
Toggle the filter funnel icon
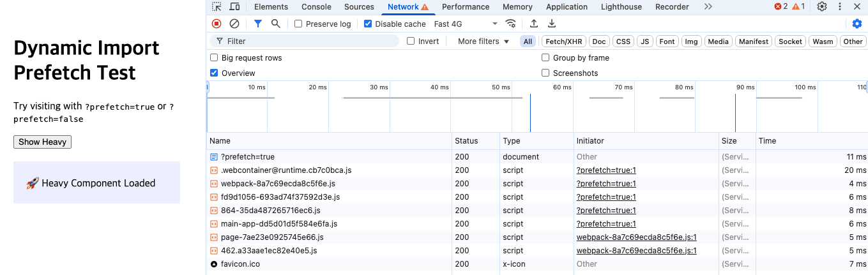click(258, 24)
